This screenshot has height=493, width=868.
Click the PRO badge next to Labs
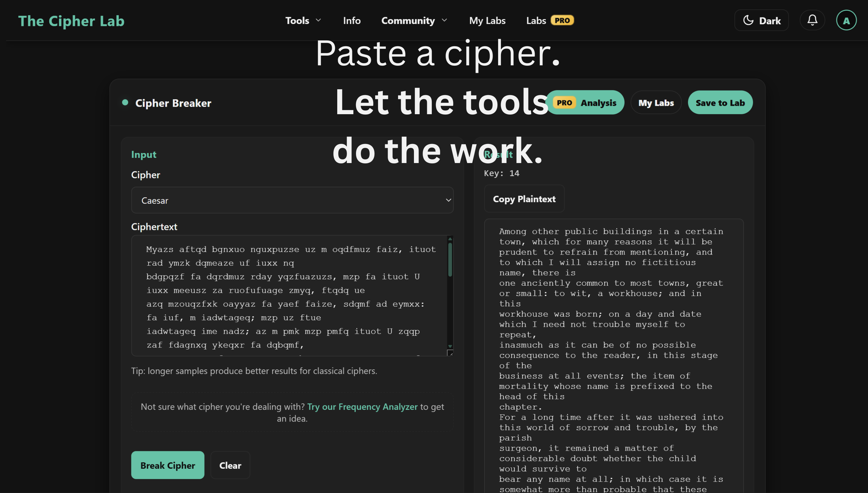(x=562, y=20)
